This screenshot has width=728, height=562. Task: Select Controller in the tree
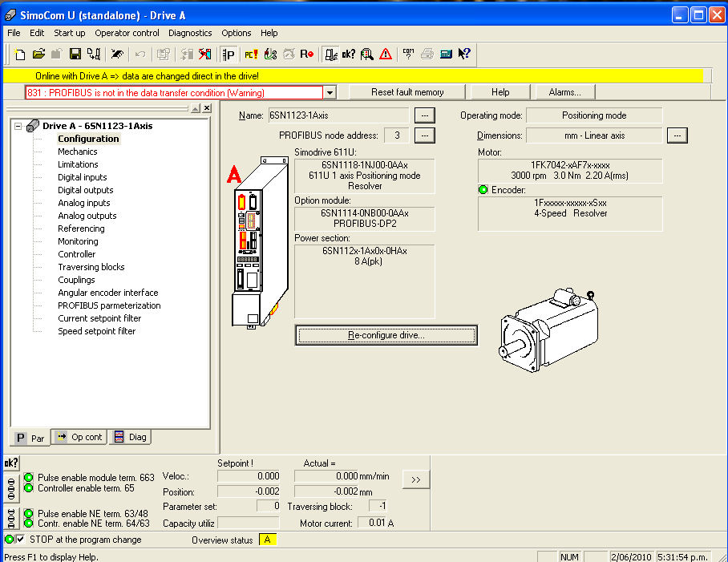point(77,254)
